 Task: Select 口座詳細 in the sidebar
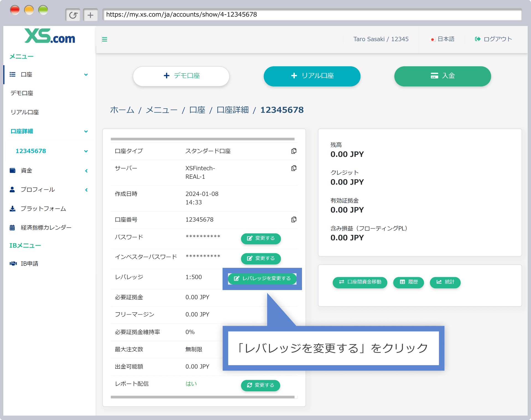coord(22,131)
